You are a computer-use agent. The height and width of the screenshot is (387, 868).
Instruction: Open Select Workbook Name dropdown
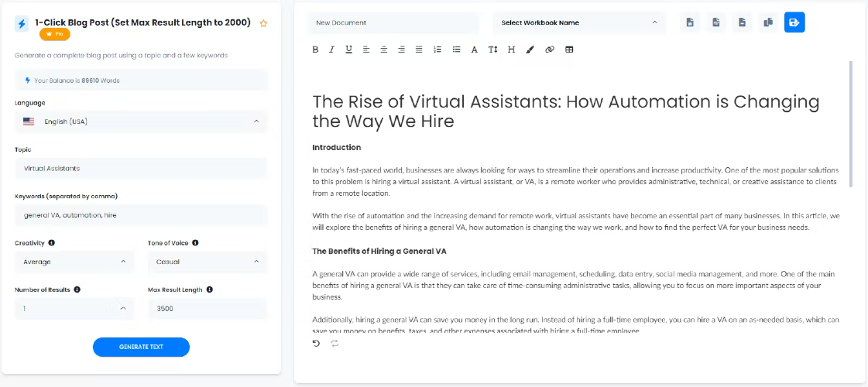pyautogui.click(x=580, y=22)
